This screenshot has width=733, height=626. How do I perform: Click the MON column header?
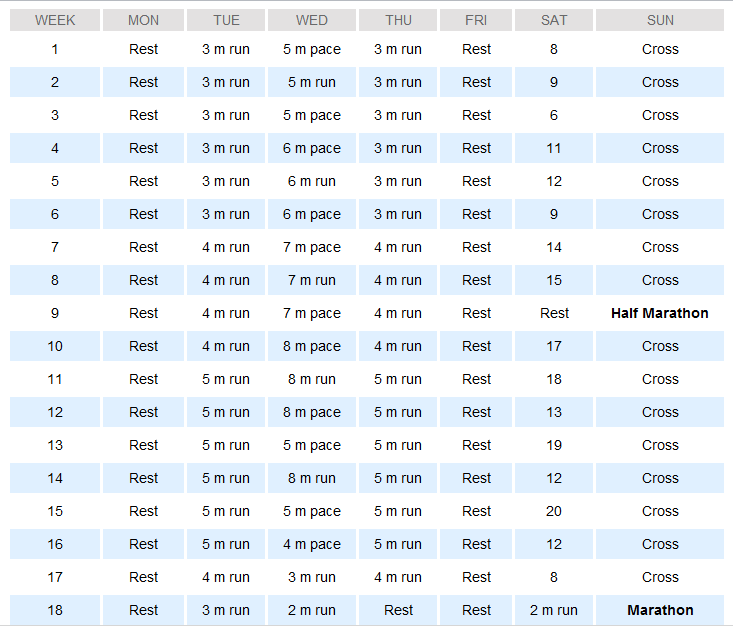click(143, 20)
